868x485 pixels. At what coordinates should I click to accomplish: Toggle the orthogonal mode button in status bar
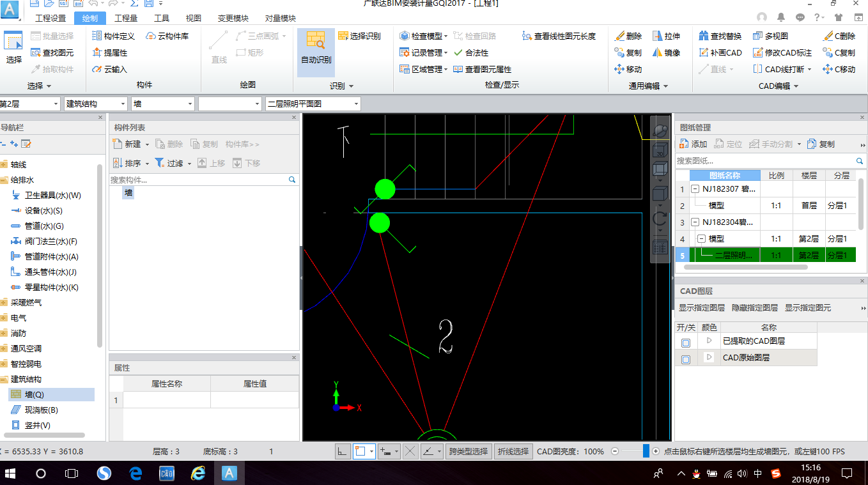343,451
